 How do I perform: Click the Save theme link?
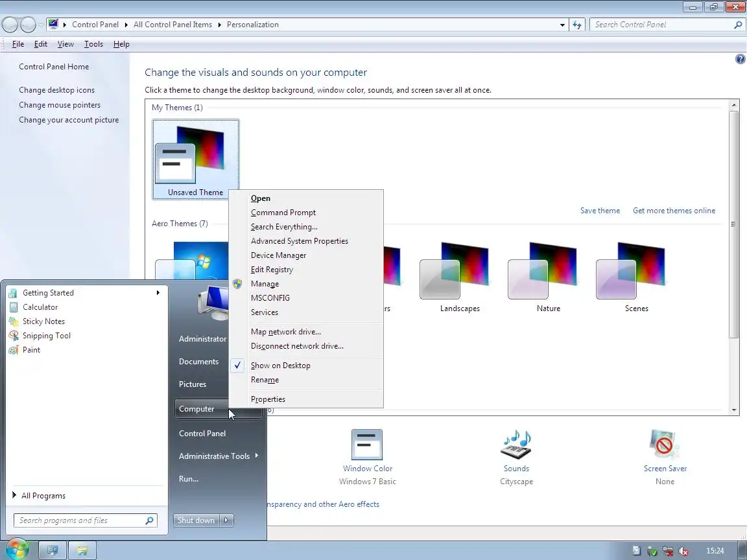600,211
